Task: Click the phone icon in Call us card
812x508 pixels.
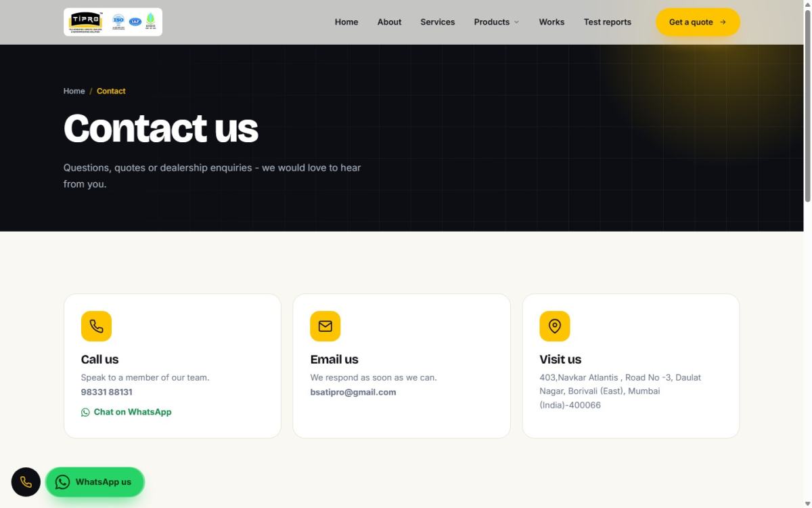Action: (96, 326)
